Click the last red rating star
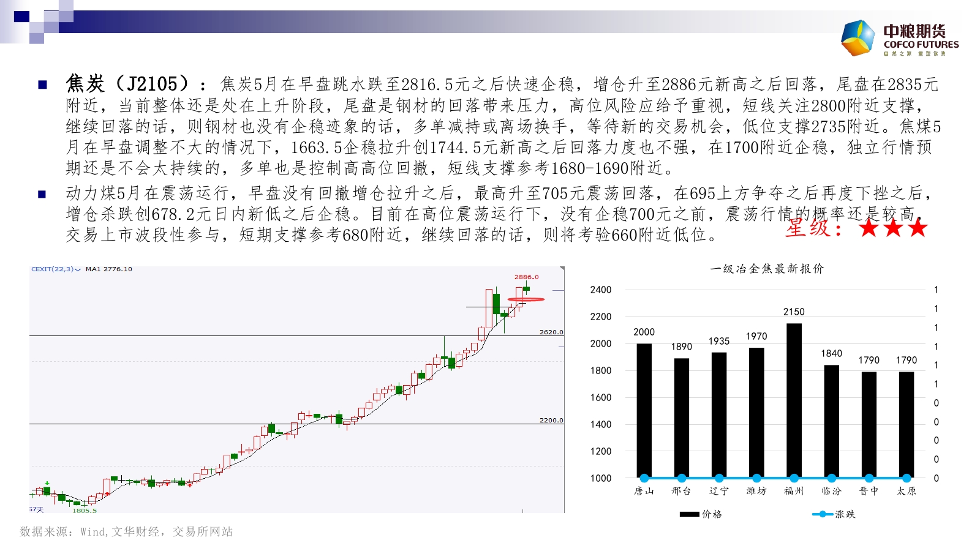The height and width of the screenshot is (551, 980). tap(918, 228)
